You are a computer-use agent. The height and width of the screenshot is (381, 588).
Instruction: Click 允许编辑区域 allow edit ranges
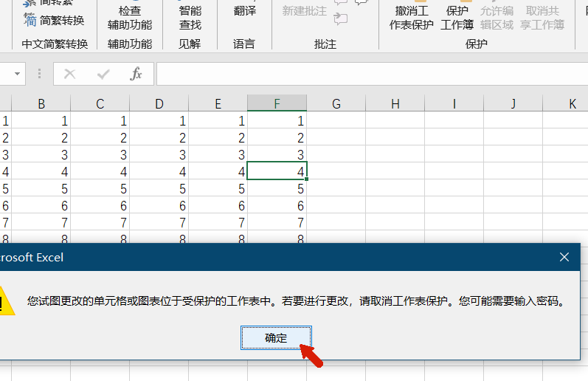pyautogui.click(x=497, y=17)
